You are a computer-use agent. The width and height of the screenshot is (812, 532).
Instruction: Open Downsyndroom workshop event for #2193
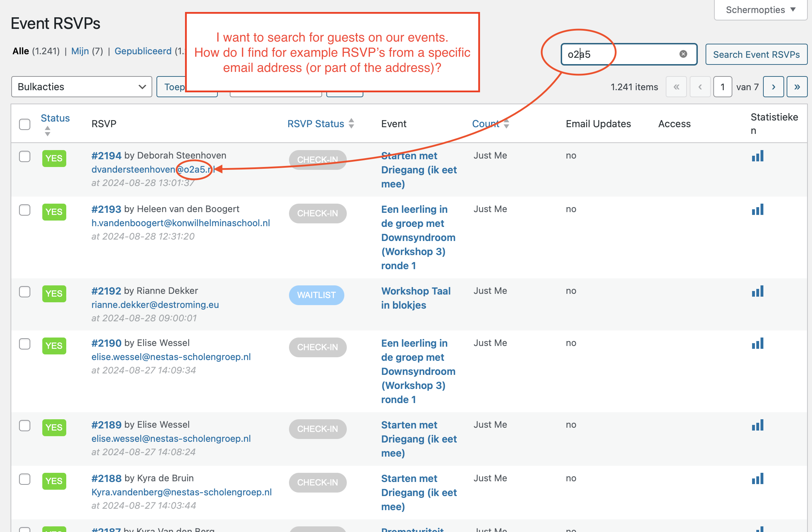tap(418, 237)
